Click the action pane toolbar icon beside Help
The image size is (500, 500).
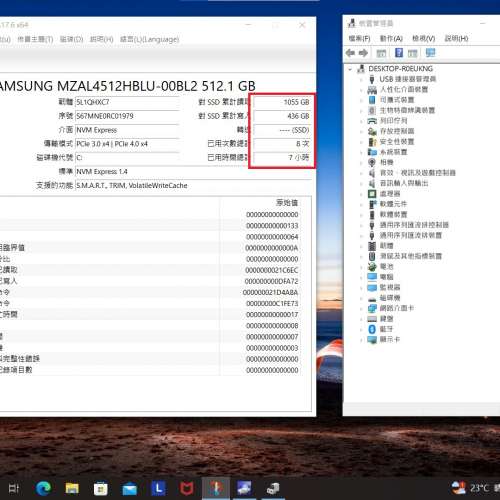coord(412,53)
